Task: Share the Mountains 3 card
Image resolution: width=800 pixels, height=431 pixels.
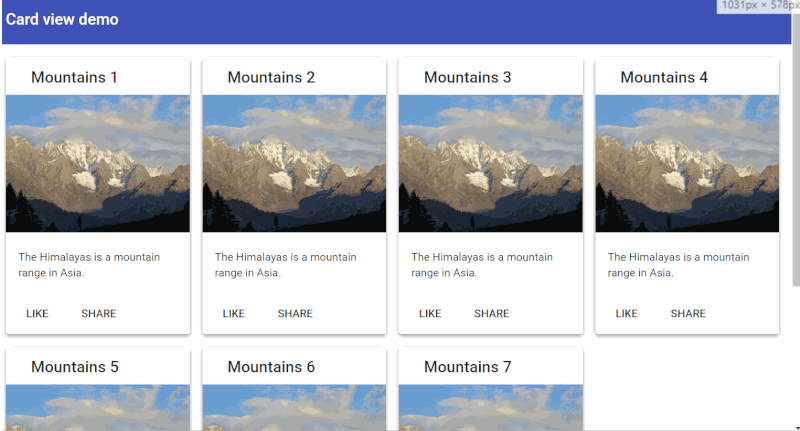Action: coord(492,313)
